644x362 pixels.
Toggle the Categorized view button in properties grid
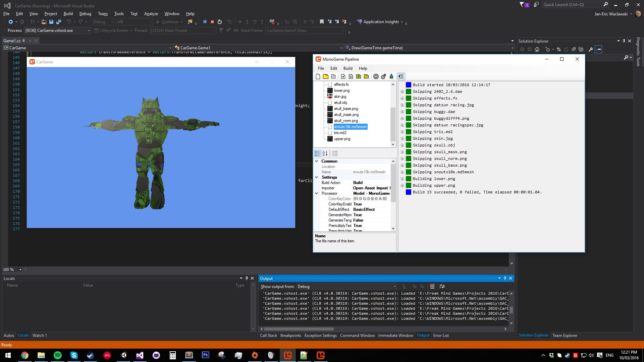coord(317,154)
